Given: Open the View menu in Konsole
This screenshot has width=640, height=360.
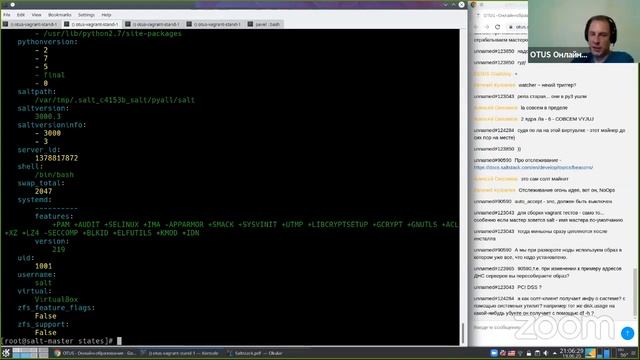Looking at the screenshot, I should pyautogui.click(x=36, y=15).
